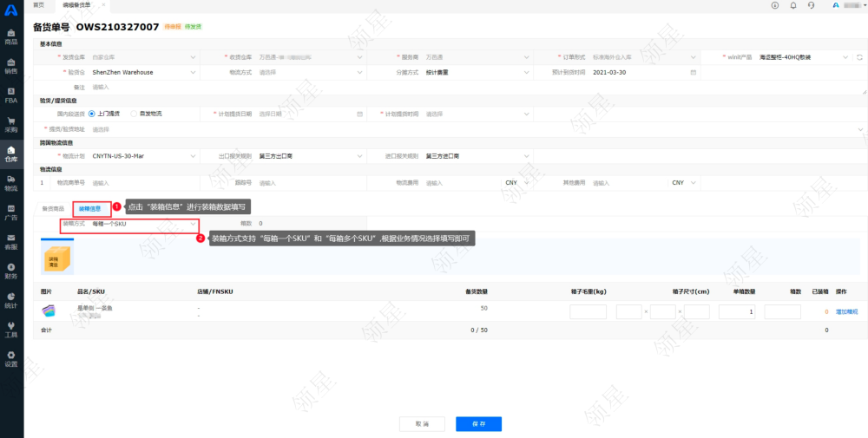Expand the 物流计划 CNYTN-US-30-Mar dropdown
868x438 pixels.
[x=144, y=156]
